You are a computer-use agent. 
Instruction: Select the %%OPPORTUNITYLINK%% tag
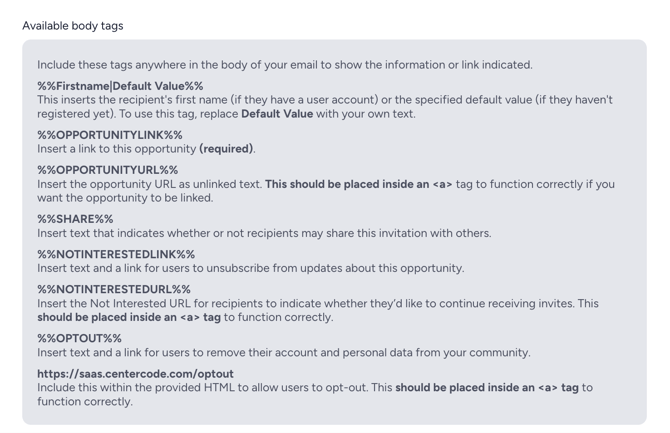(110, 135)
